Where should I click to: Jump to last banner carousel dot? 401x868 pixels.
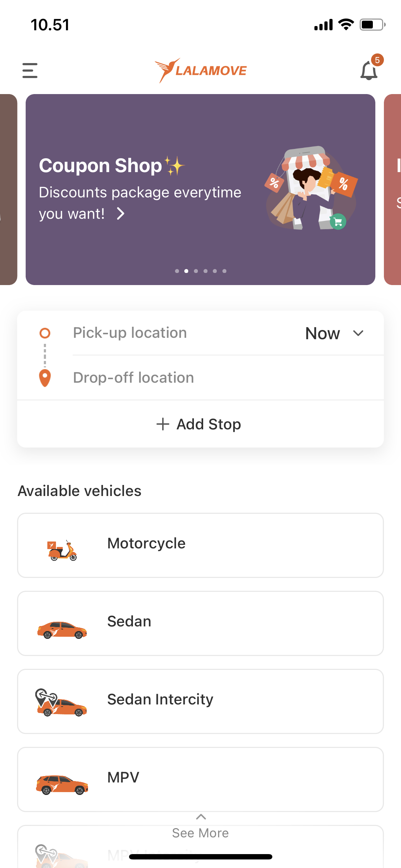tap(224, 271)
